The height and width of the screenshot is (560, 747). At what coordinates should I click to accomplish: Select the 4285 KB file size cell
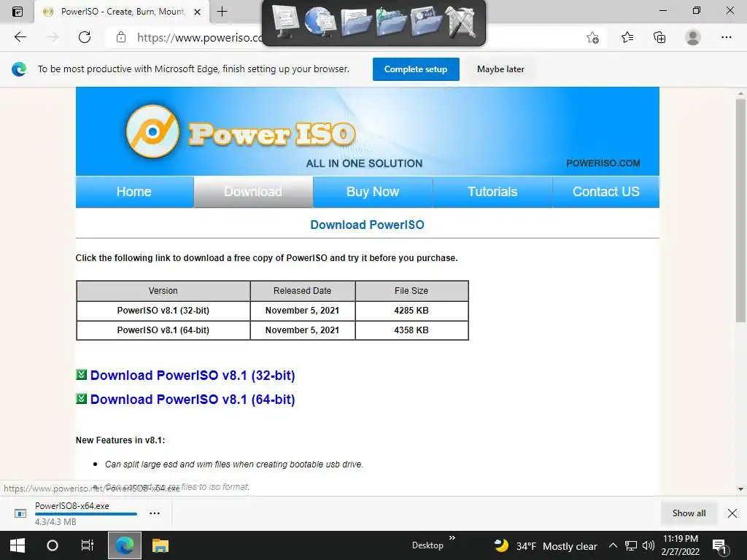[411, 311]
